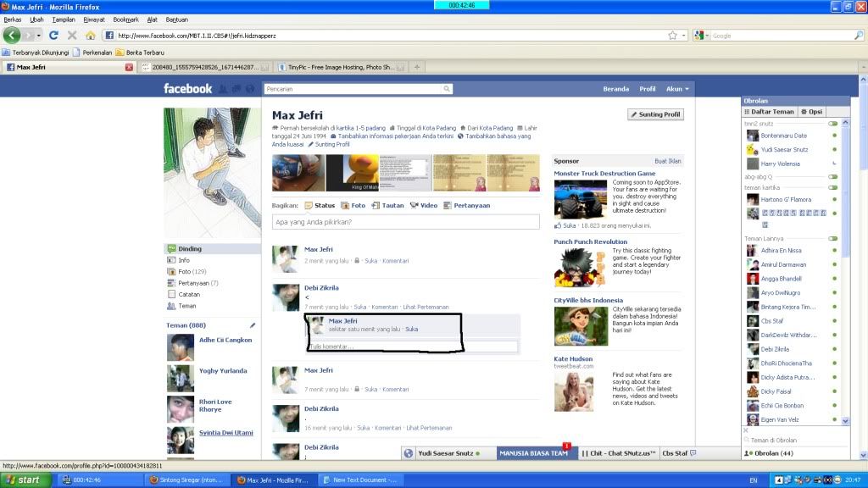
Task: Click Buat Iklan link in Sponsor box
Action: (668, 161)
